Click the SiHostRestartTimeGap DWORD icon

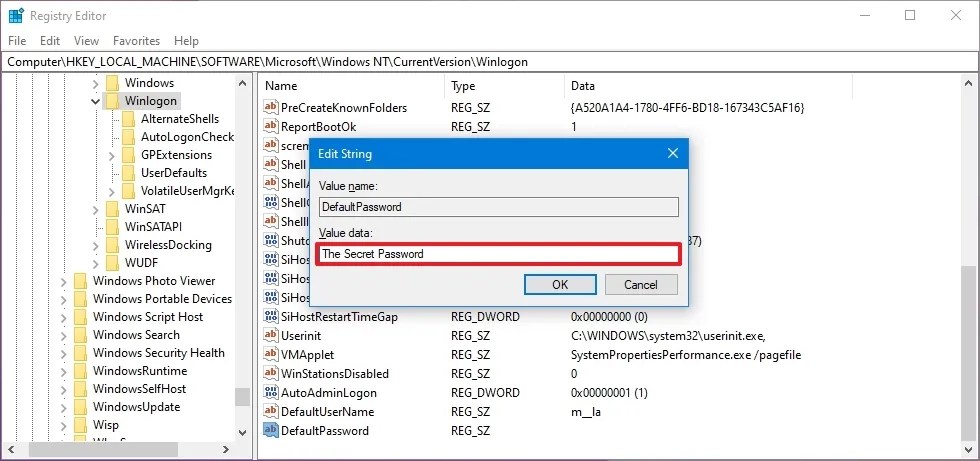click(x=271, y=317)
